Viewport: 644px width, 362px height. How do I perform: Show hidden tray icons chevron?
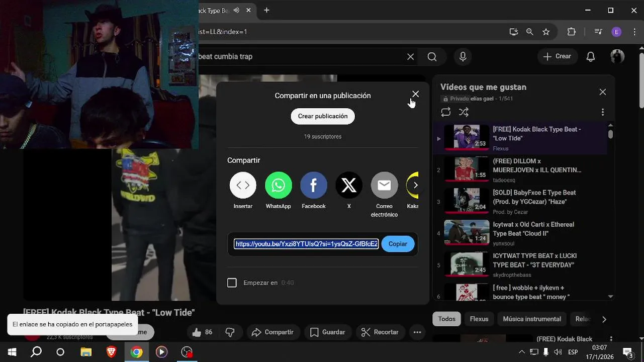pyautogui.click(x=521, y=352)
